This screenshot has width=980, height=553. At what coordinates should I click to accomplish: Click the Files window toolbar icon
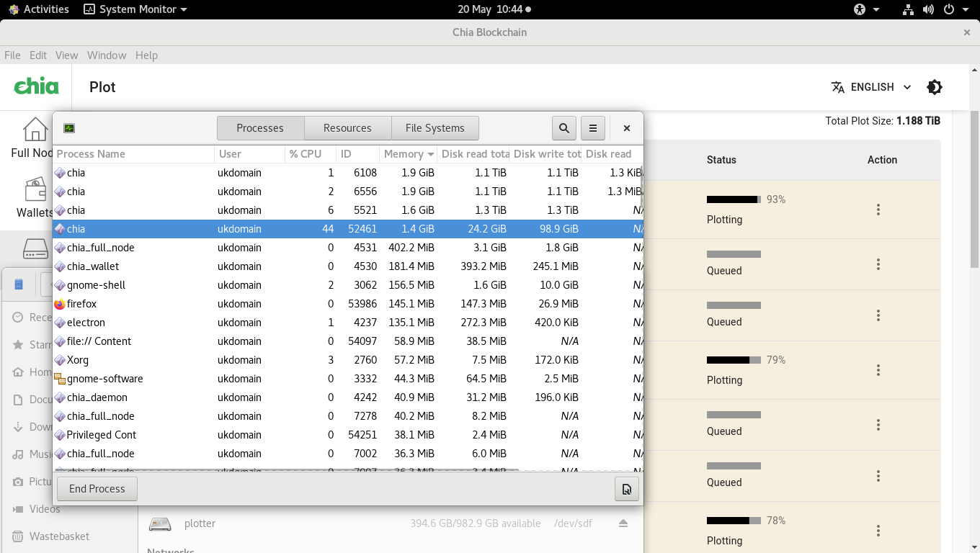(x=19, y=284)
